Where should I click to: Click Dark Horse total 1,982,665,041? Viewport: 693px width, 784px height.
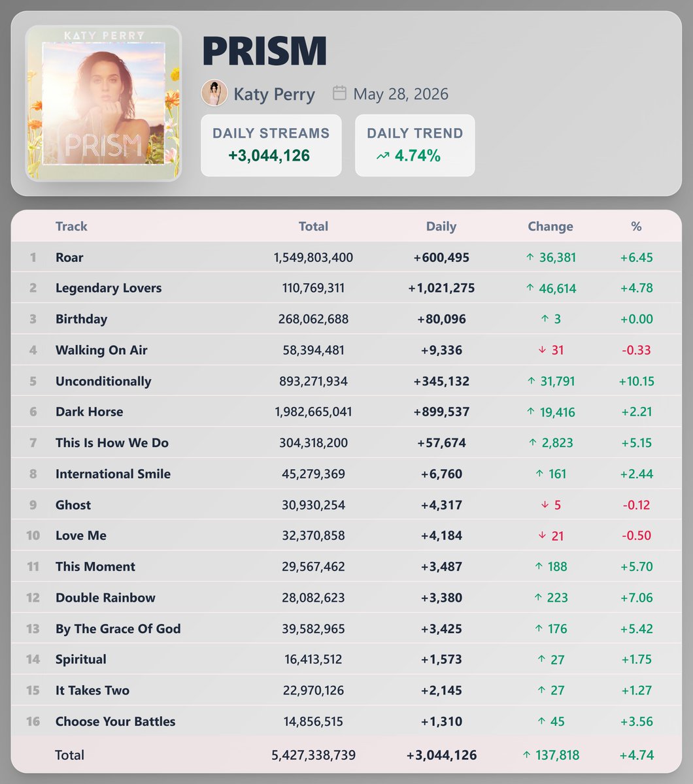point(313,412)
